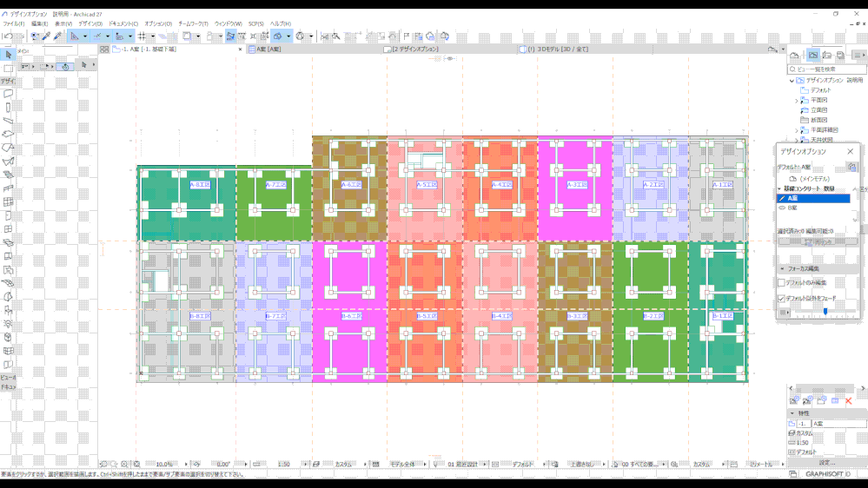Switch Navigator to Publisher Sets icon
Image resolution: width=868 pixels, height=488 pixels.
840,55
